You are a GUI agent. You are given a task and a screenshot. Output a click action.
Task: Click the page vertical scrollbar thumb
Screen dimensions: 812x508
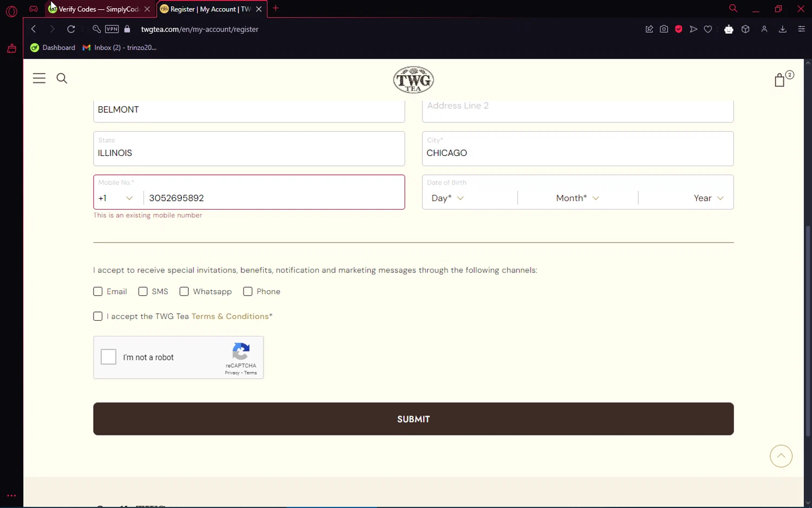pos(808,330)
